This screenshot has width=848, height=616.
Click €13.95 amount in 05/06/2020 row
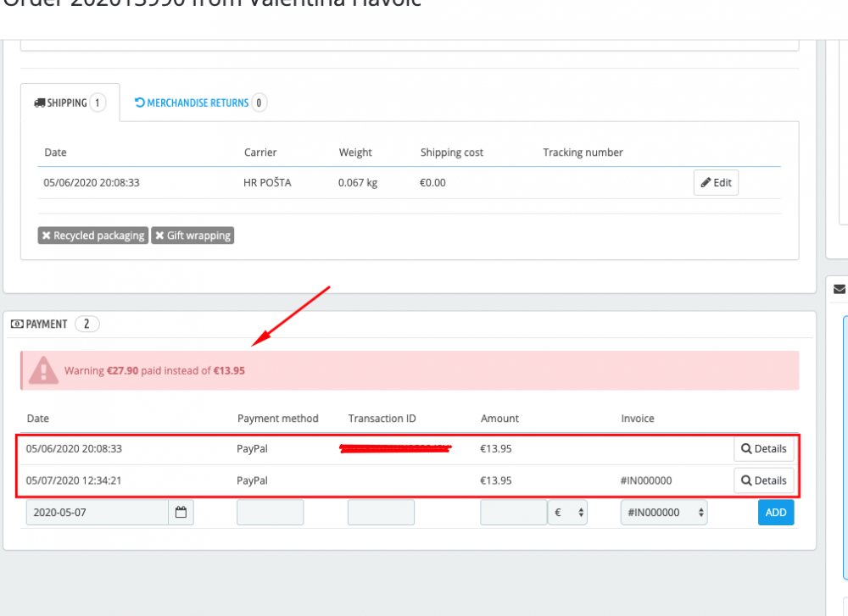[x=496, y=448]
